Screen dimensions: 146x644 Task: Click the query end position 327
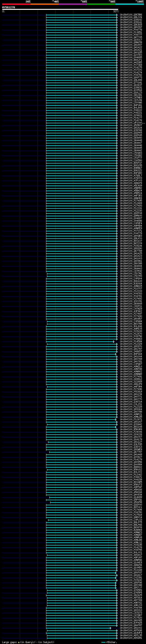115,11
